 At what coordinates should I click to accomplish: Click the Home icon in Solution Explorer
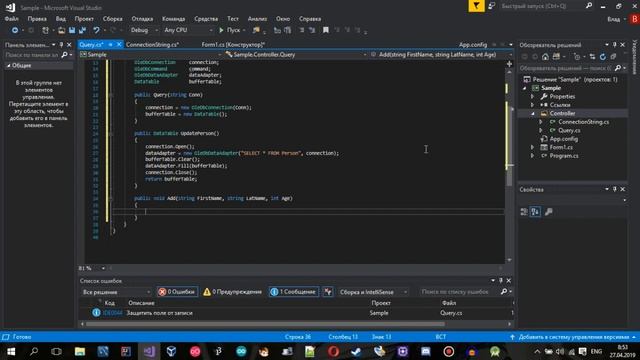[545, 57]
